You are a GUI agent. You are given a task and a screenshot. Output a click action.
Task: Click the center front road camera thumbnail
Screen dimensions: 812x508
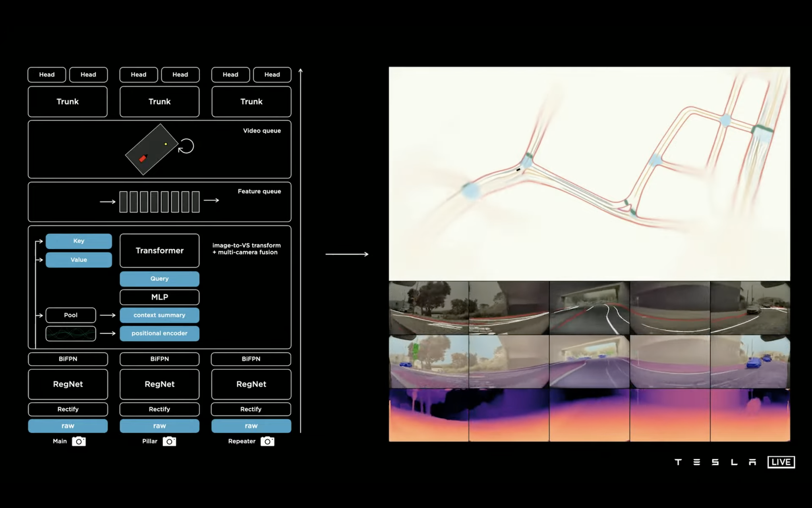click(589, 308)
